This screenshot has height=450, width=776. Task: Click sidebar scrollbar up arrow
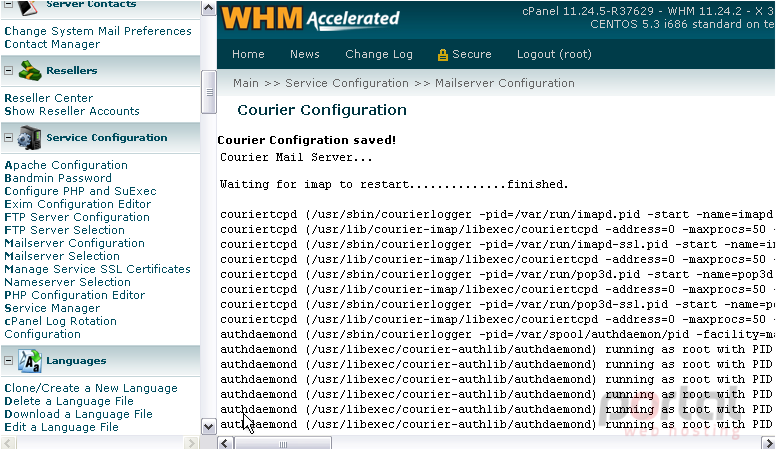click(x=208, y=8)
